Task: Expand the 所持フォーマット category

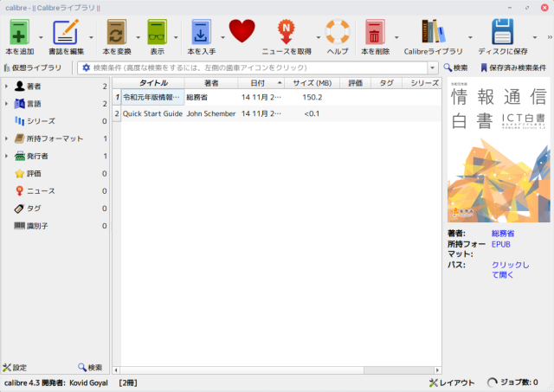Action: 7,138
